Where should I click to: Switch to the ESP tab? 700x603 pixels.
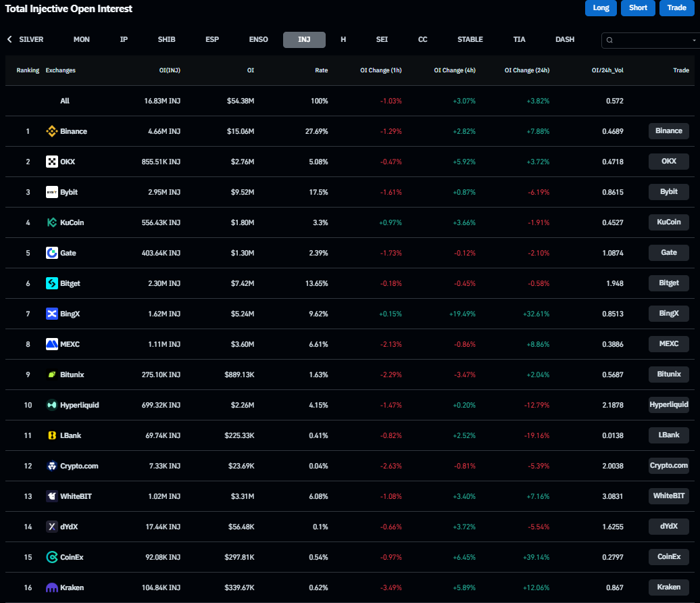(212, 39)
